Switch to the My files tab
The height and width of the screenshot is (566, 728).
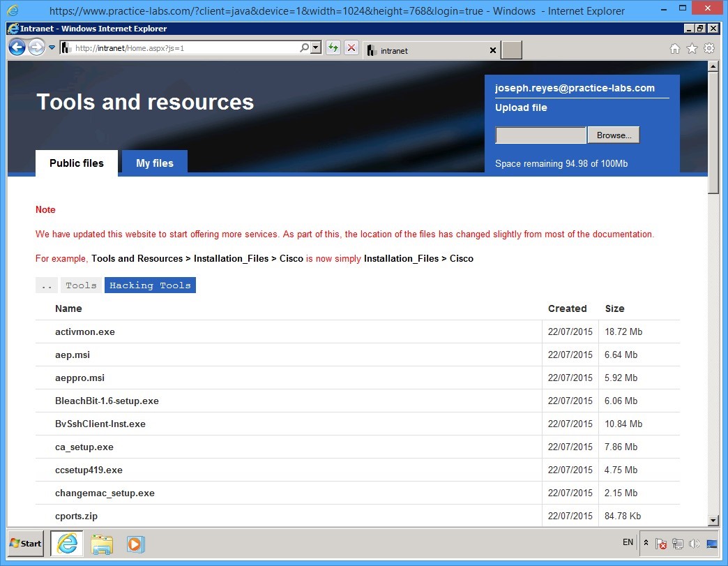click(154, 163)
